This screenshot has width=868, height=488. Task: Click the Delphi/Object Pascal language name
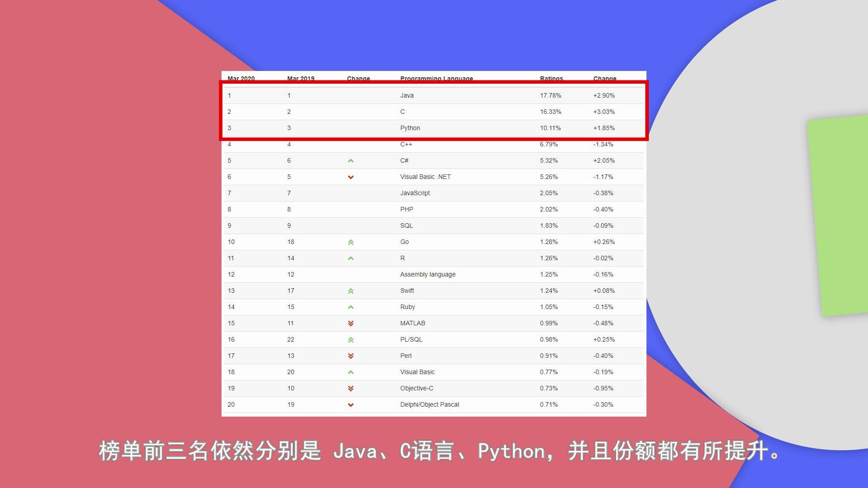pyautogui.click(x=429, y=404)
